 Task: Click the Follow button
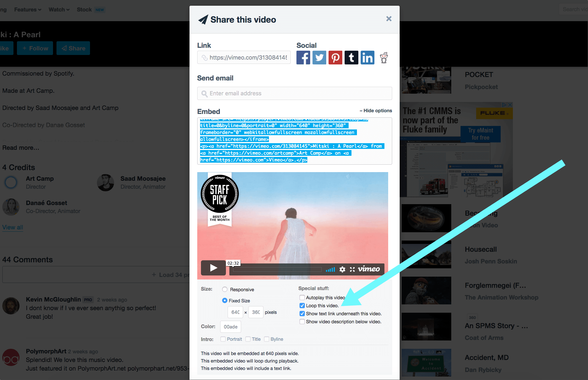click(x=35, y=48)
